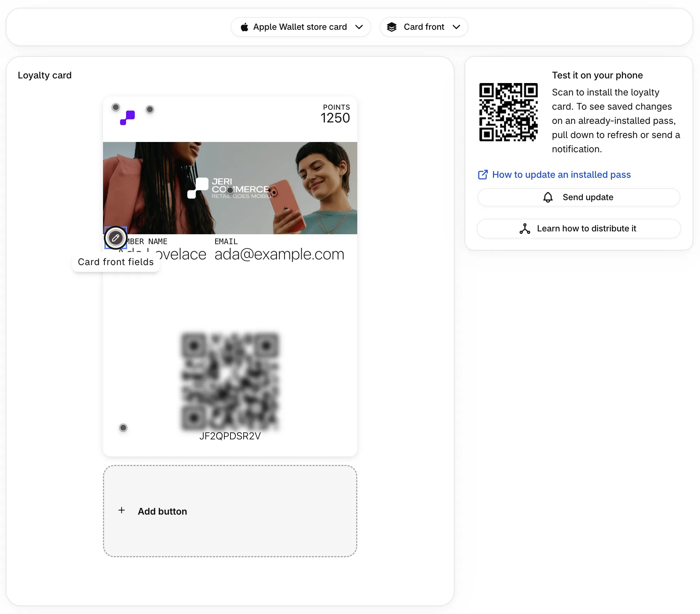The height and width of the screenshot is (614, 700).
Task: Click the hotspot dot on the strip image
Action: 230,190
